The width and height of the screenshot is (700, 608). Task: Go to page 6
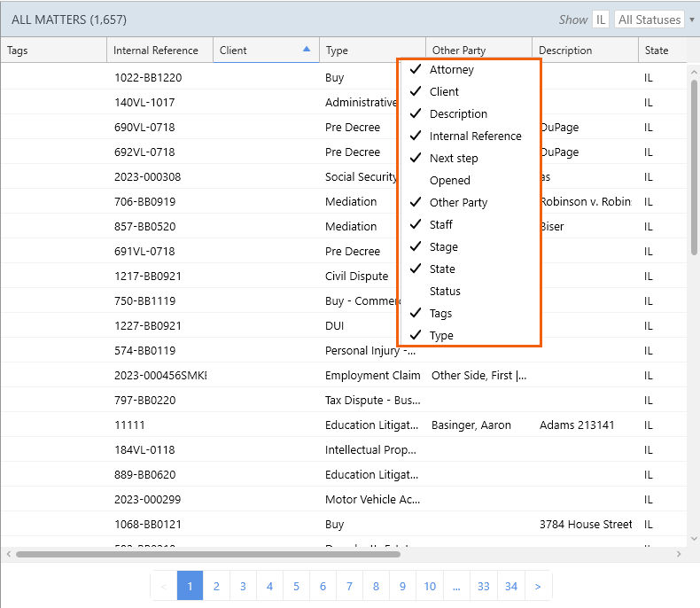pos(323,586)
